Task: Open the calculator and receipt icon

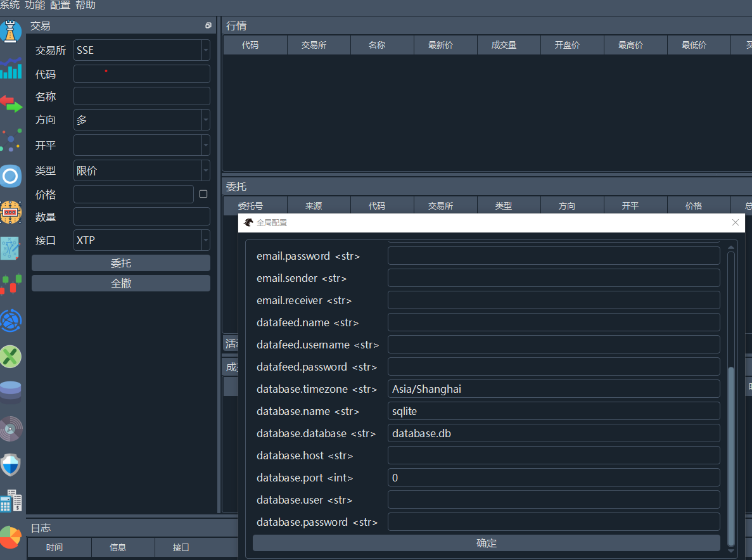Action: [11, 501]
